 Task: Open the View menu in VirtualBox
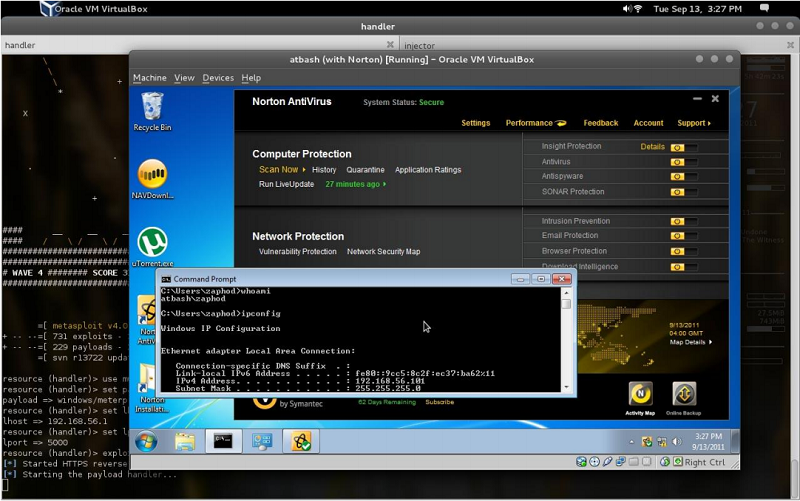(184, 78)
